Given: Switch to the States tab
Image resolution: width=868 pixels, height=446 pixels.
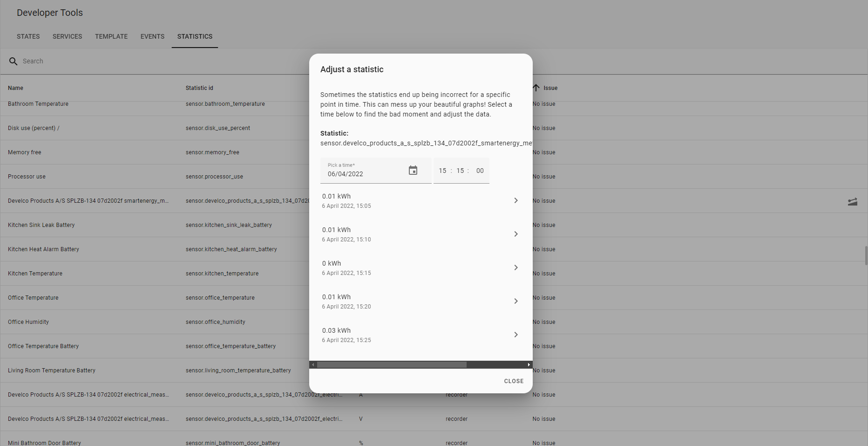Looking at the screenshot, I should (x=28, y=36).
